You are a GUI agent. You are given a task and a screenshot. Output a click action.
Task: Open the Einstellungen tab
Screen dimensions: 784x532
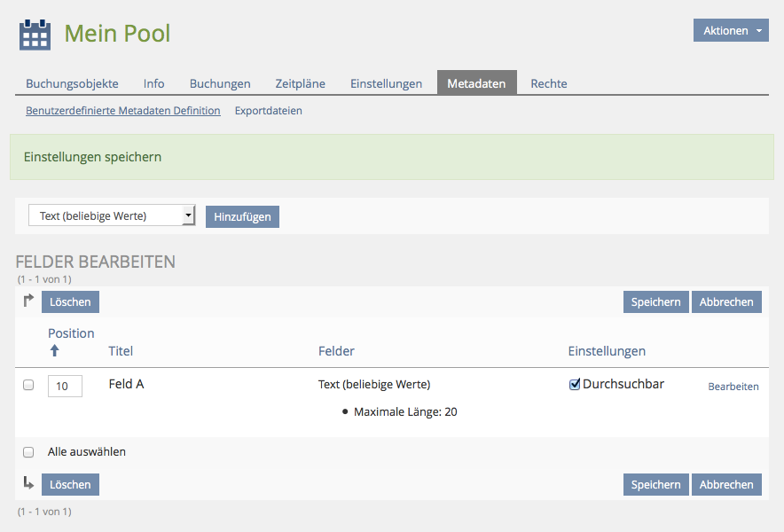(x=386, y=83)
